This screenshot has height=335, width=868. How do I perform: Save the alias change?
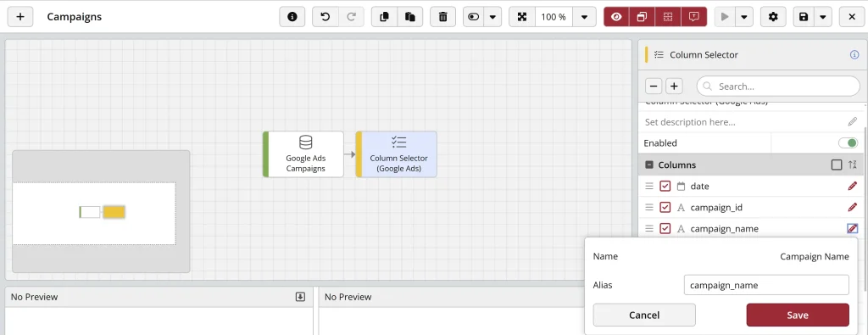click(798, 315)
